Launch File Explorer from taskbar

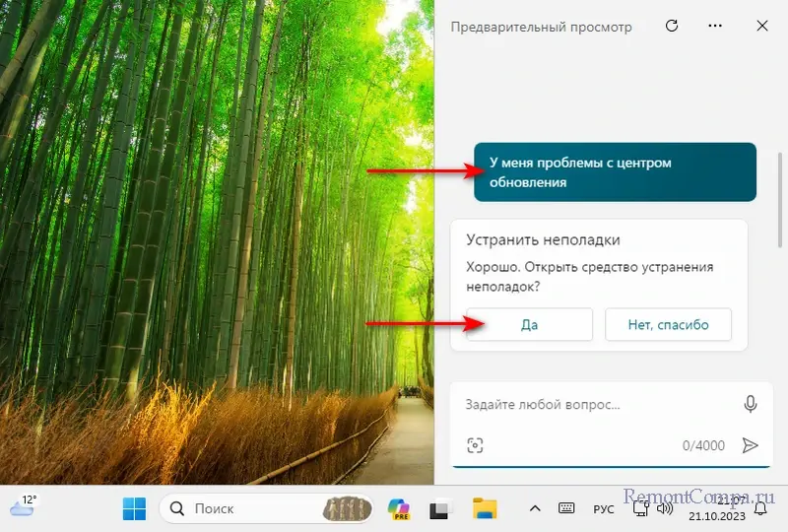click(484, 508)
